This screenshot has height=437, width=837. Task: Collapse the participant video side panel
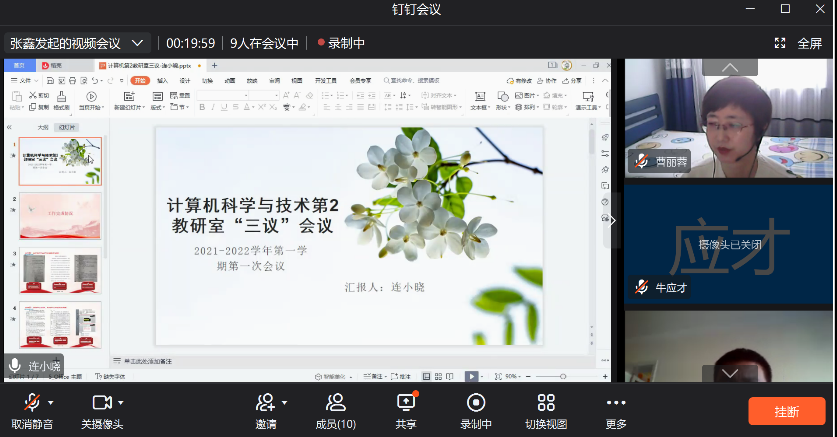tap(613, 219)
